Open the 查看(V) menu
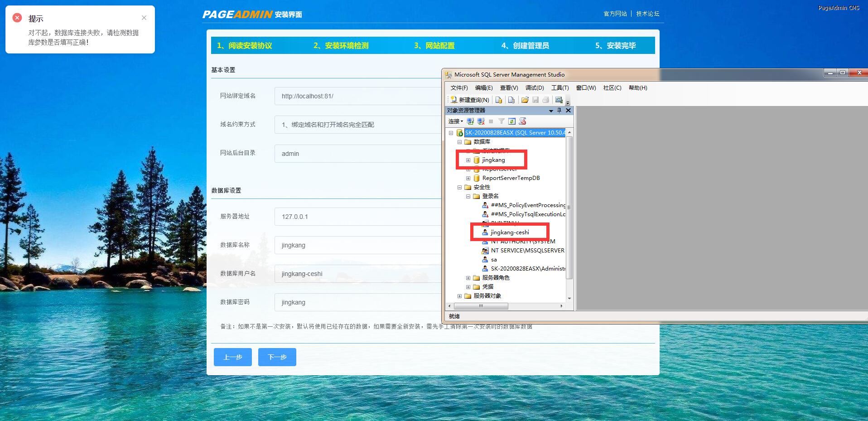 509,88
